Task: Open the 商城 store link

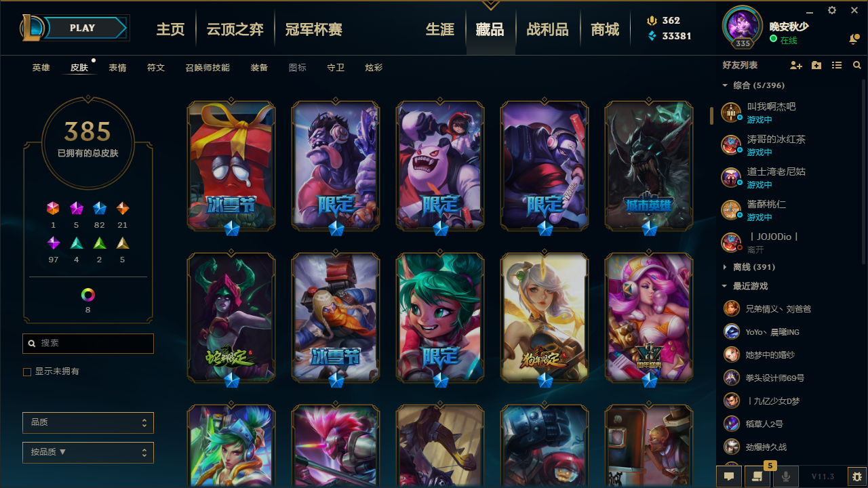Action: 605,29
